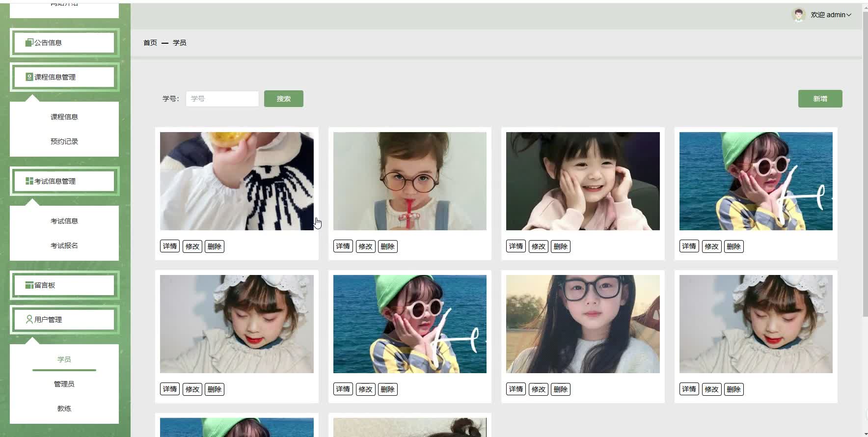Focus the 学号 search input field
Screen dimensions: 868x437
click(222, 99)
